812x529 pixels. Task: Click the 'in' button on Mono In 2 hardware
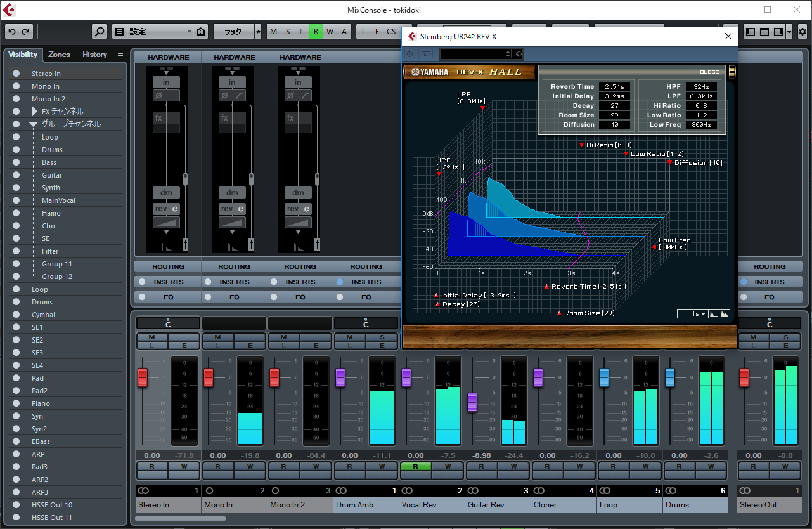(298, 82)
